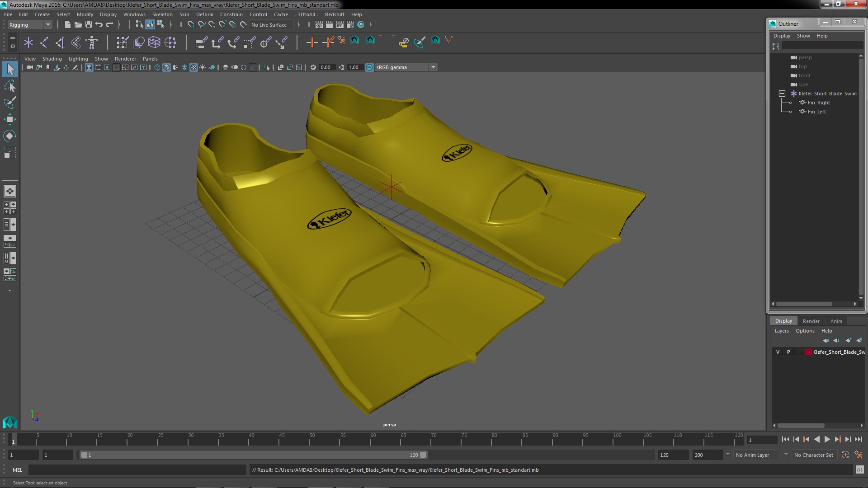Toggle use all lights bulb icon in viewport
868x488 pixels.
pos(203,67)
